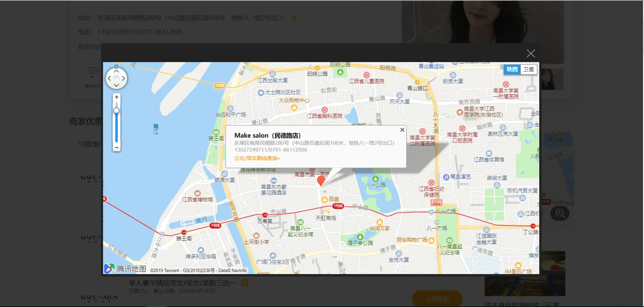
Task: Click the orange 立即抢购 purchase button
Action: (x=437, y=298)
